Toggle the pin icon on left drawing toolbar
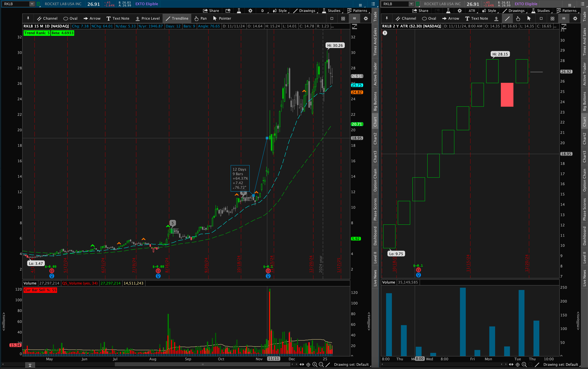The width and height of the screenshot is (588, 369). click(x=28, y=18)
